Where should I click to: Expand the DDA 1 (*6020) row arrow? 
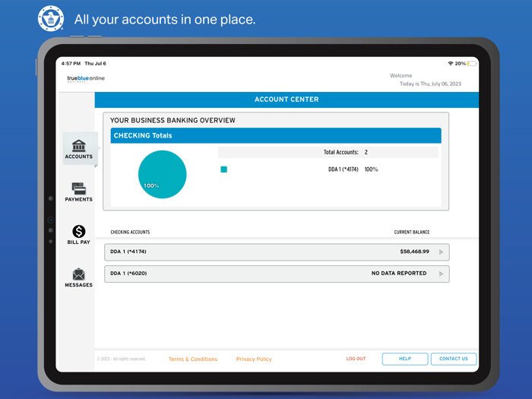[441, 274]
